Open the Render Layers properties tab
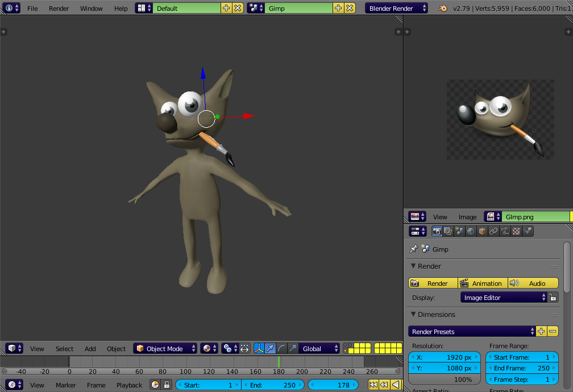 point(448,231)
